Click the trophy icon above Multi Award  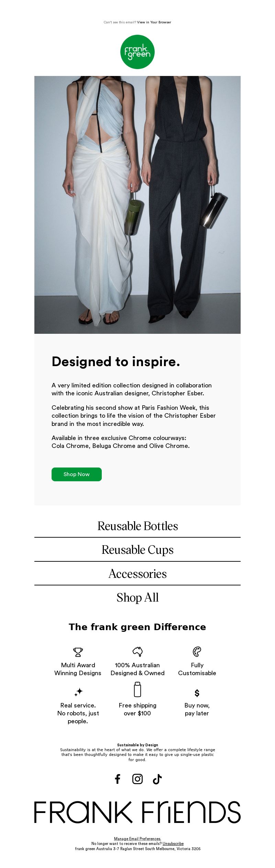coord(78,652)
